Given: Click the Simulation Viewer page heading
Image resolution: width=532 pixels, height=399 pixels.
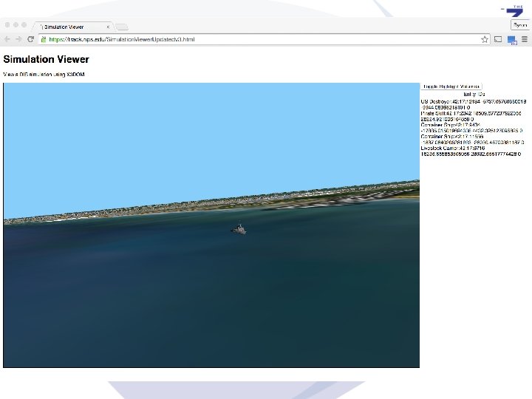Looking at the screenshot, I should pyautogui.click(x=46, y=59).
